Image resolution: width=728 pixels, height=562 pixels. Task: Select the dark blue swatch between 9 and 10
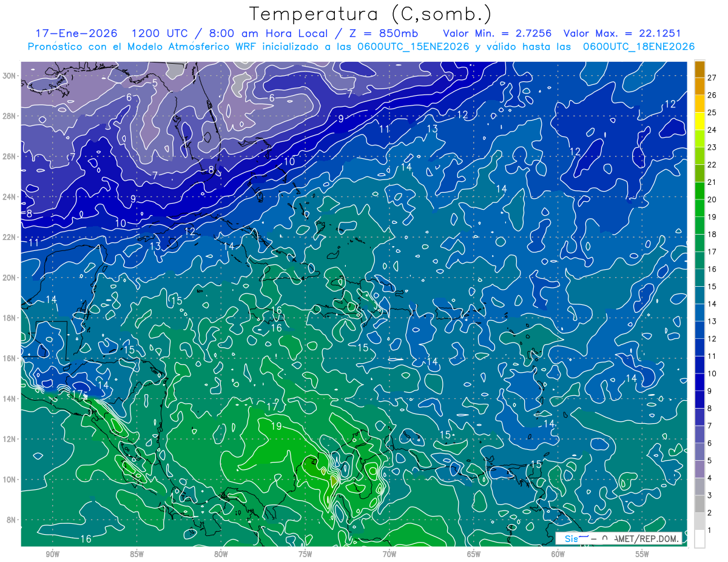[x=699, y=383]
